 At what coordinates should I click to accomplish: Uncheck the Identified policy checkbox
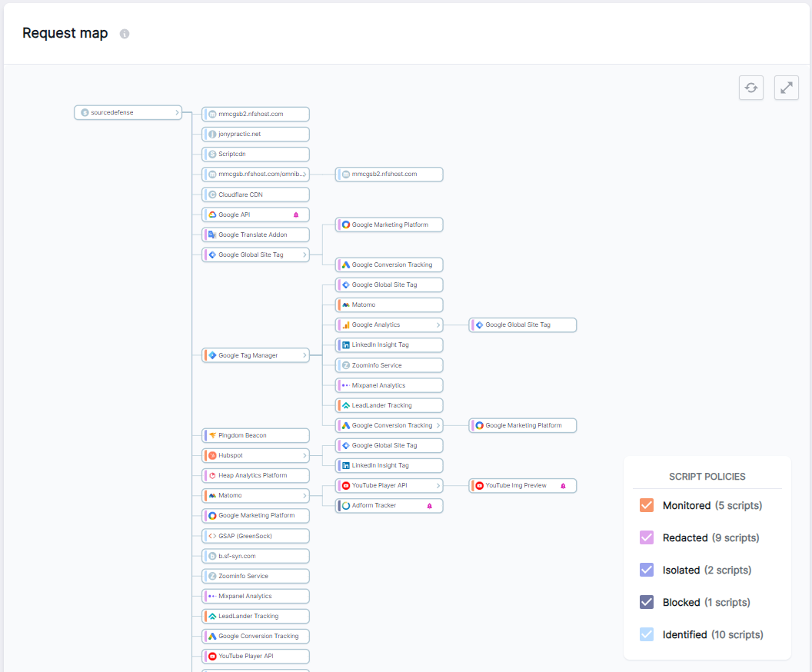[646, 634]
